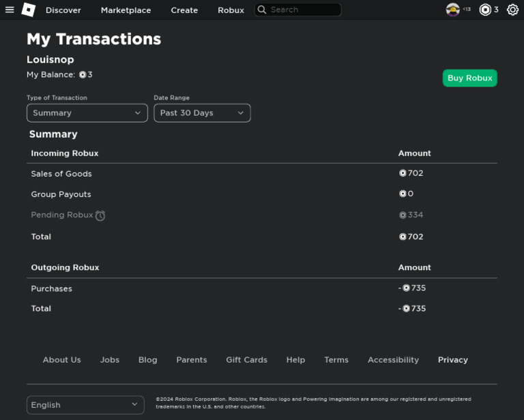Screen dimensions: 524x420
Task: Open the Date Range Past 30 Days dropdown
Action: (x=202, y=113)
